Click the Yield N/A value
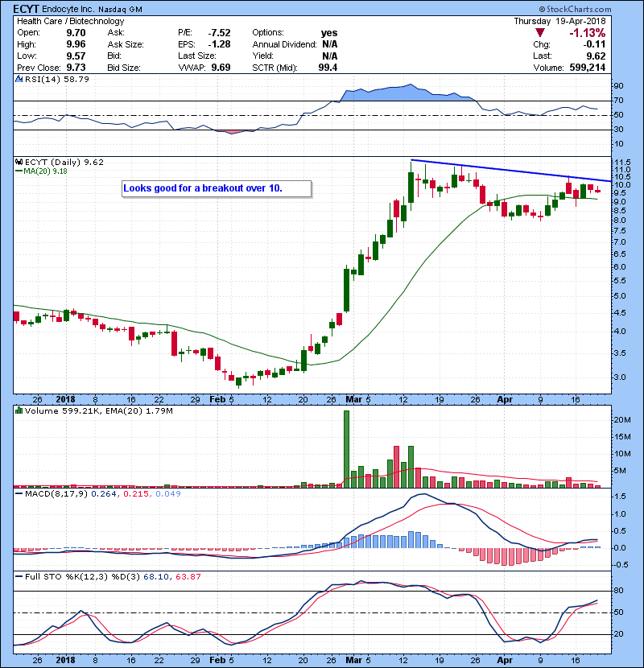Viewport: 644px width, 668px height. (330, 56)
